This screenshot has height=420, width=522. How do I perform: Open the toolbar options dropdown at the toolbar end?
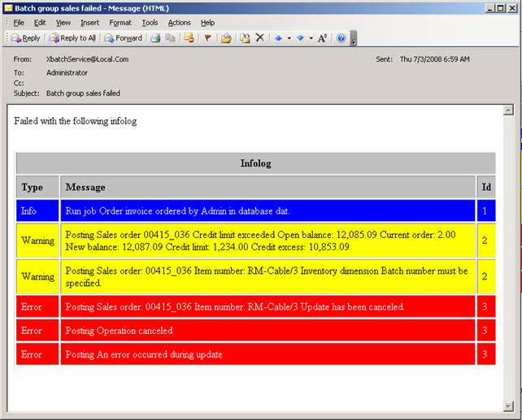click(354, 39)
